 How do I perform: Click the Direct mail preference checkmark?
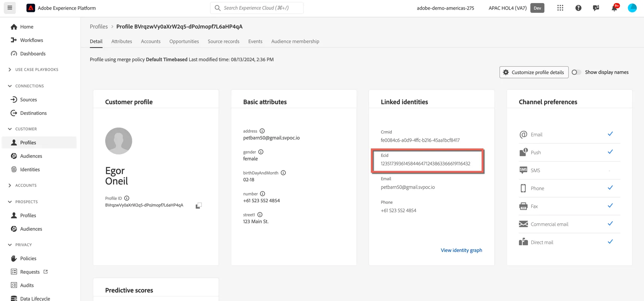[610, 242]
